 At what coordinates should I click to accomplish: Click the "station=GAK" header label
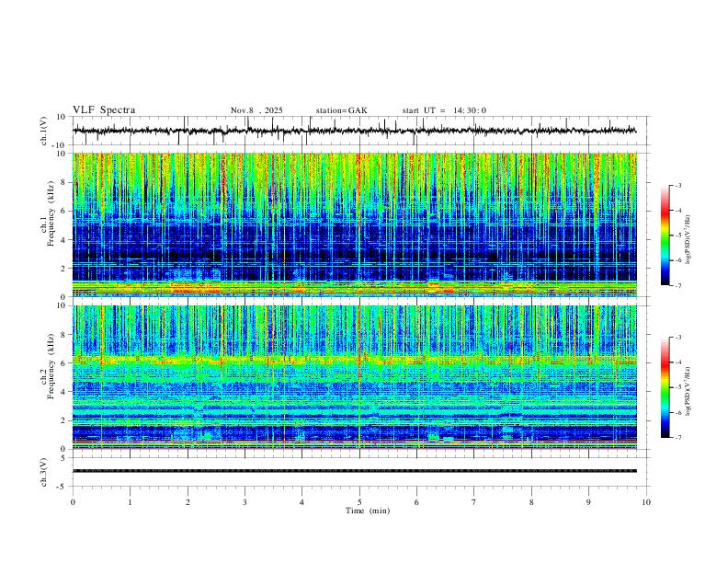tap(341, 110)
